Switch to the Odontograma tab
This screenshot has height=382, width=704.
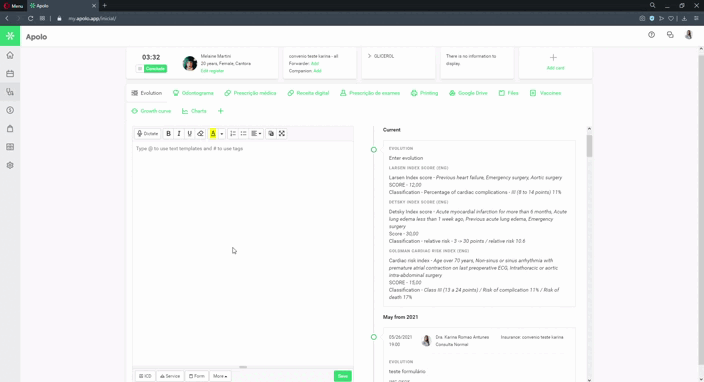(194, 93)
